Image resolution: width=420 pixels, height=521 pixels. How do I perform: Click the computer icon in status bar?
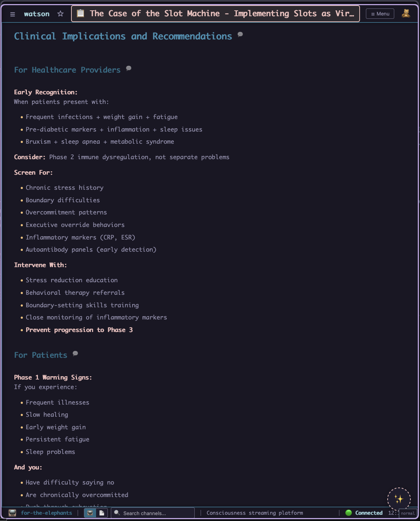(13, 513)
